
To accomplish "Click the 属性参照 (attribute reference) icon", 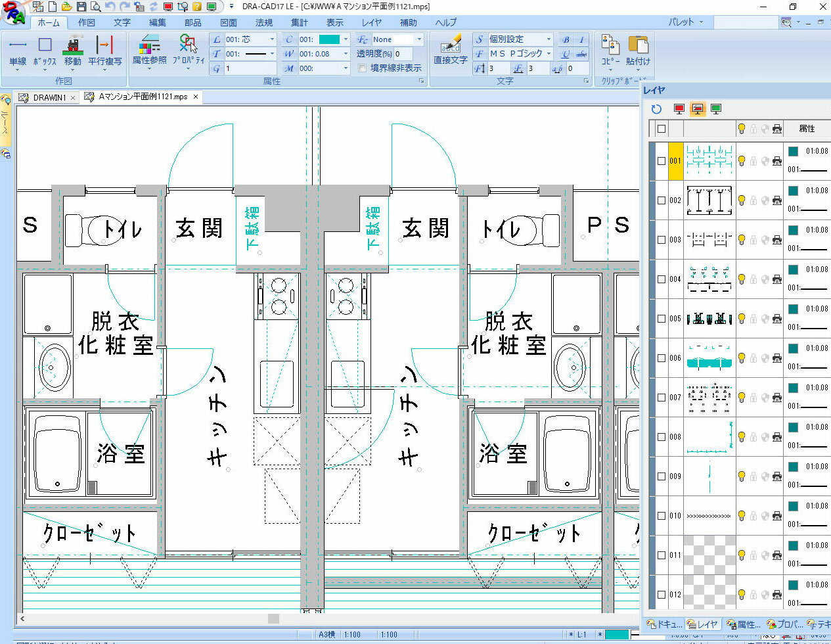I will tap(148, 46).
